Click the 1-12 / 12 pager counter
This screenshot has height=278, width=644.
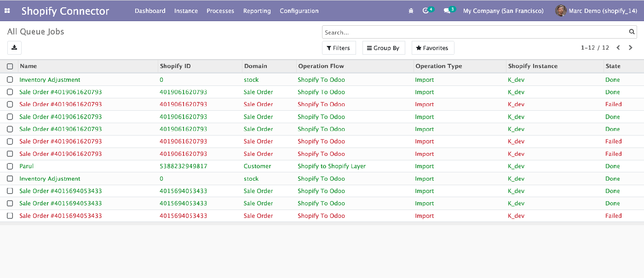click(595, 48)
